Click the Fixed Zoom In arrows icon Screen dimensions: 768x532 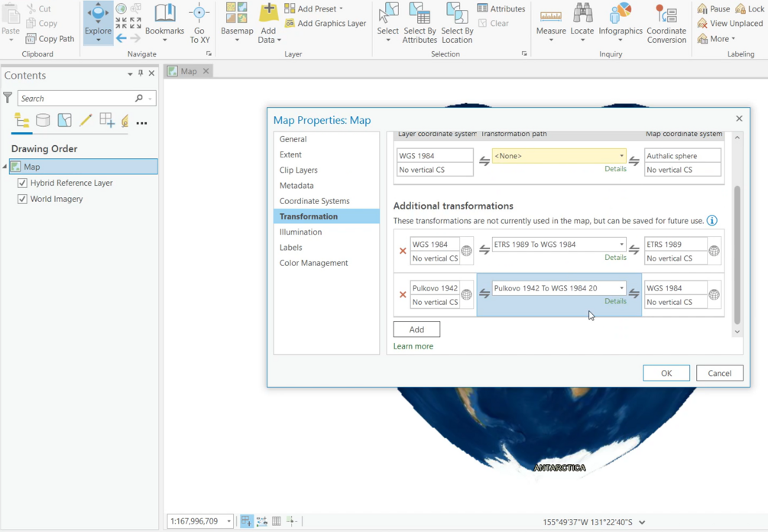tap(121, 22)
